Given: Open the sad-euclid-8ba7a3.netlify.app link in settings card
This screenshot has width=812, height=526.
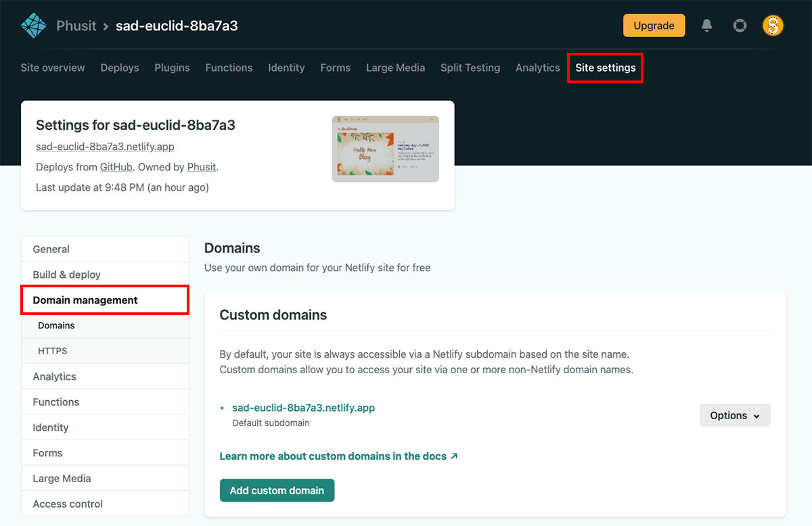Looking at the screenshot, I should [105, 147].
